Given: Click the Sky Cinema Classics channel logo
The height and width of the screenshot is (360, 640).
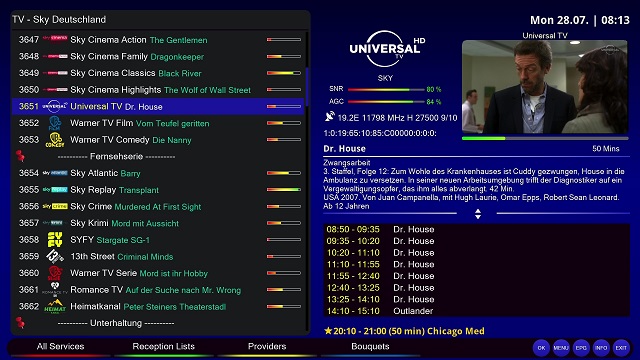Looking at the screenshot, I should [55, 73].
